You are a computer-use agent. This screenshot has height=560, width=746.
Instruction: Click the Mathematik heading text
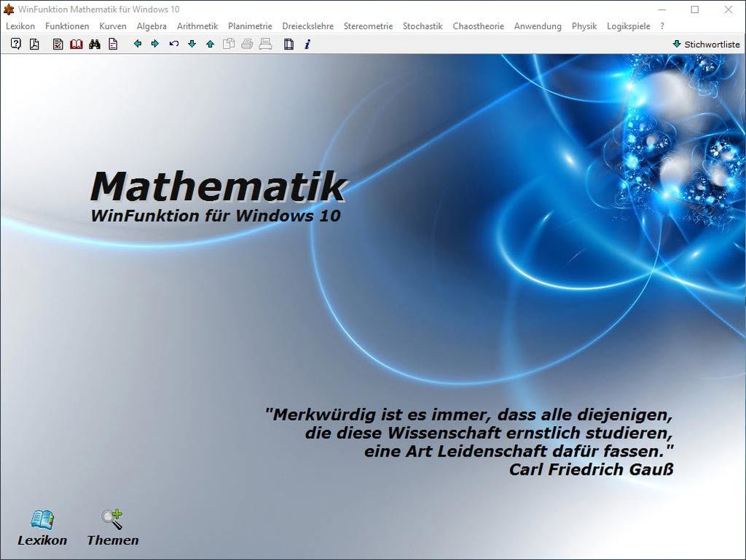coord(218,186)
